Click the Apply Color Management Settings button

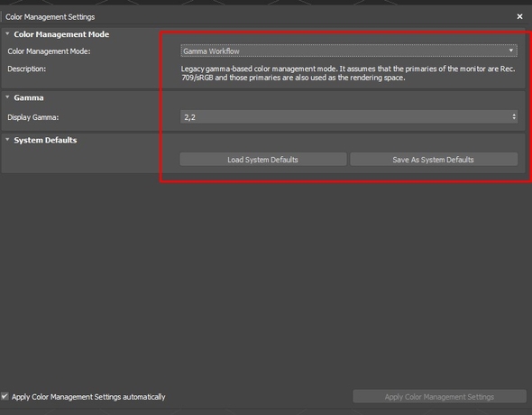click(x=439, y=397)
